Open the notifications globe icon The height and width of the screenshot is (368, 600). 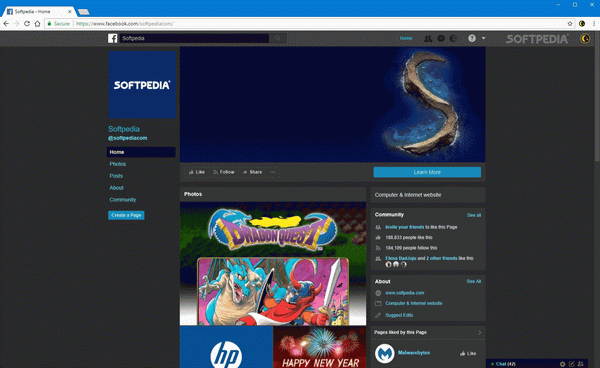[453, 38]
